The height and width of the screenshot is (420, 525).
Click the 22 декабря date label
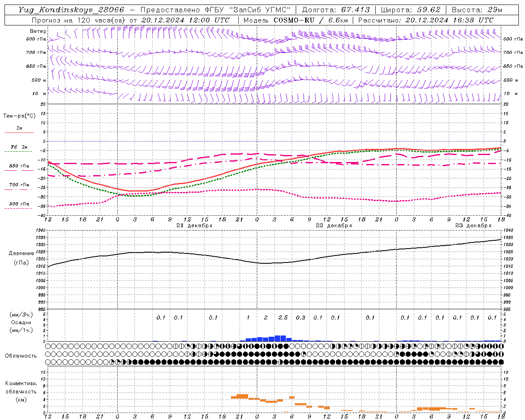(x=334, y=226)
